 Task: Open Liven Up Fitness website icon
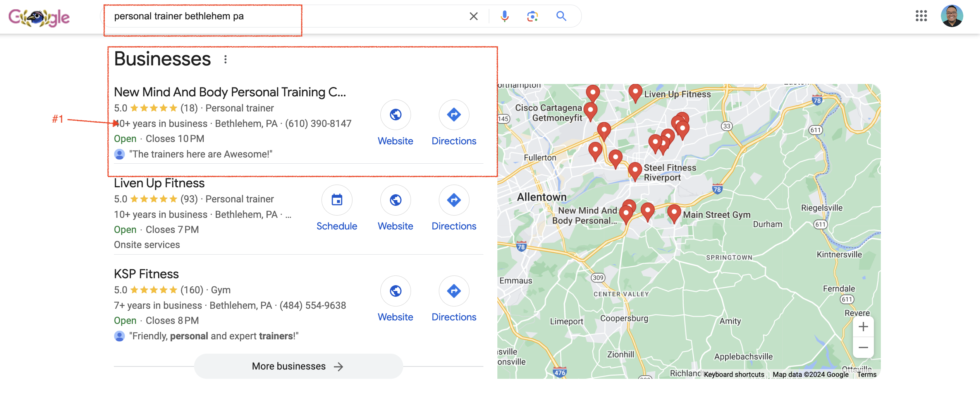point(395,200)
